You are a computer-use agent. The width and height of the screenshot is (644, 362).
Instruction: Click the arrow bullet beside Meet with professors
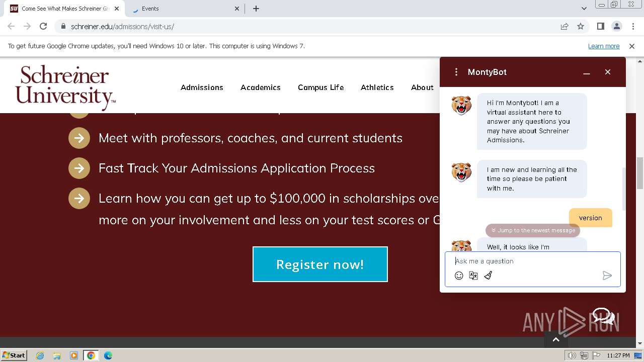pyautogui.click(x=79, y=138)
